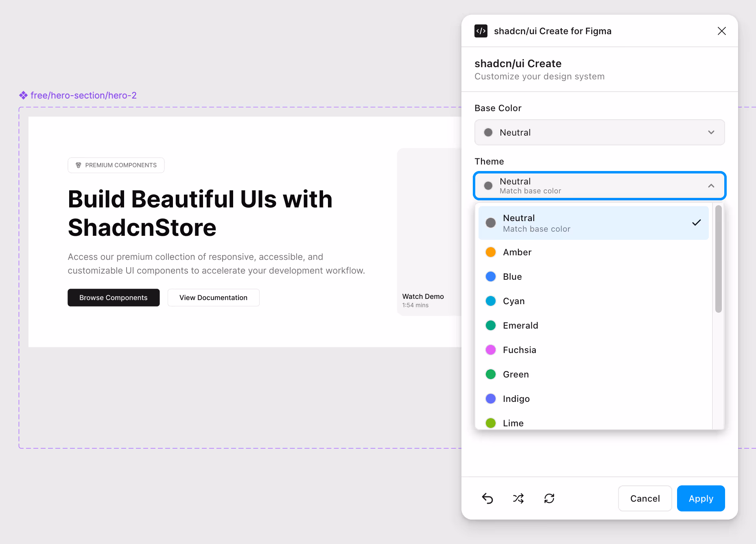Image resolution: width=756 pixels, height=544 pixels.
Task: Click the reset refresh icon
Action: coord(549,498)
